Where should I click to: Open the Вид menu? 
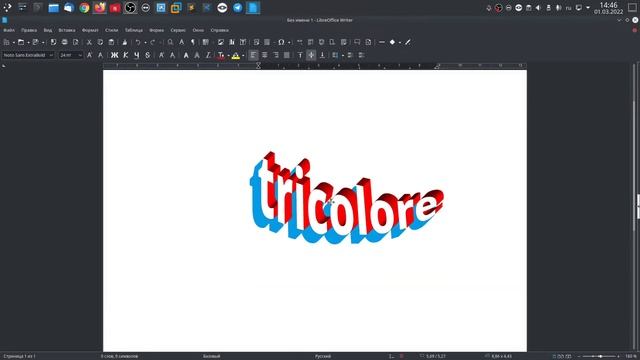48,30
